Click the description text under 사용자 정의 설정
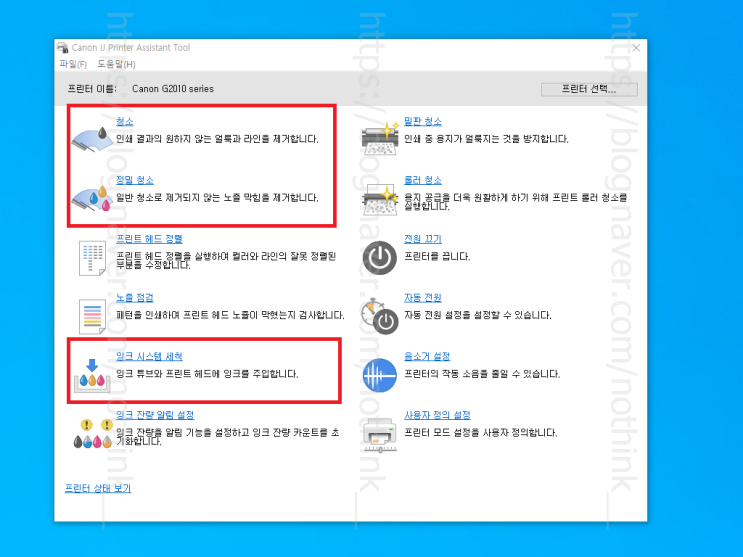The width and height of the screenshot is (743, 557). point(480,433)
